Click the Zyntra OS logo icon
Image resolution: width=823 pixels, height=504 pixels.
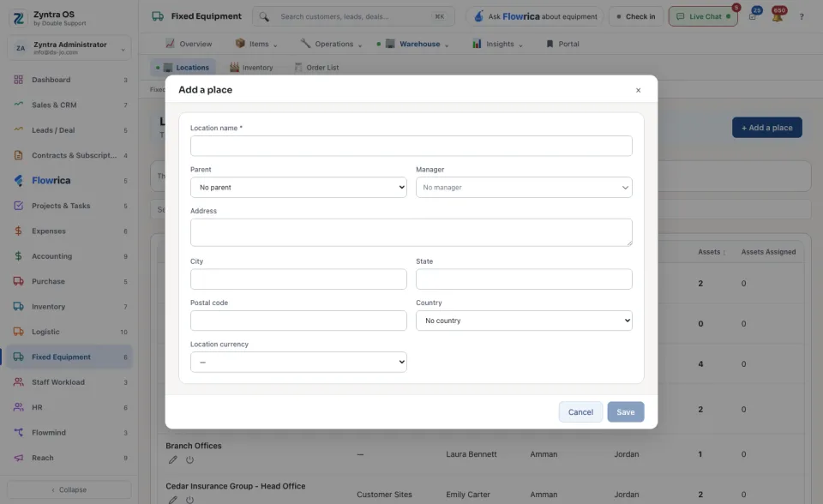(18, 18)
